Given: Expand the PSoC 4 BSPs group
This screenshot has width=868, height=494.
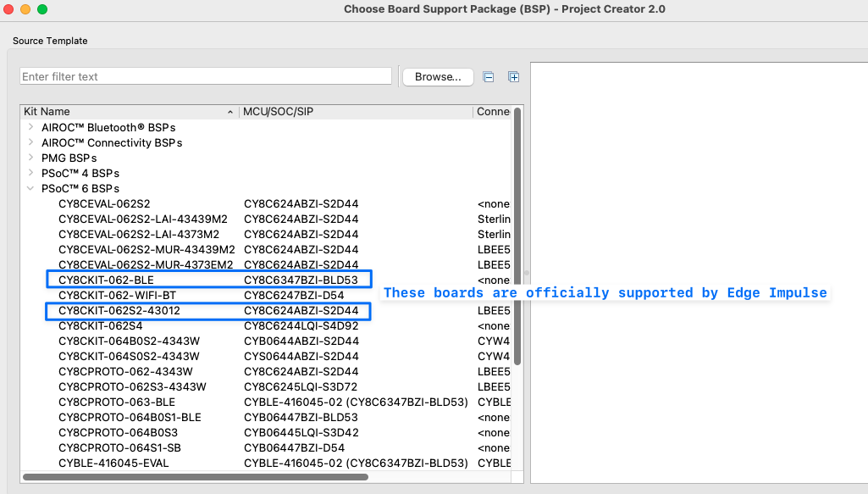Looking at the screenshot, I should [x=31, y=173].
